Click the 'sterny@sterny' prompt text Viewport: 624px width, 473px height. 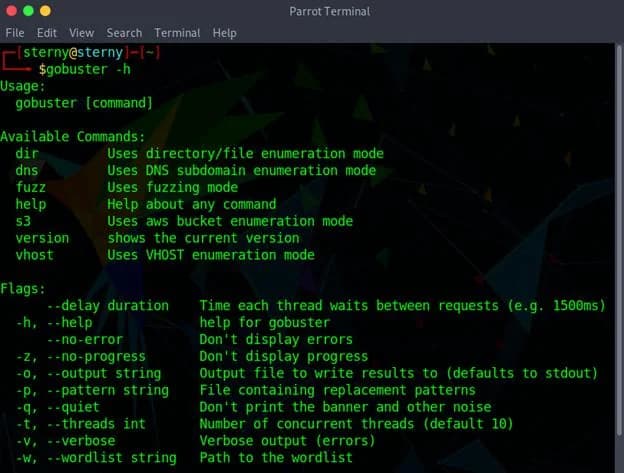[73, 53]
